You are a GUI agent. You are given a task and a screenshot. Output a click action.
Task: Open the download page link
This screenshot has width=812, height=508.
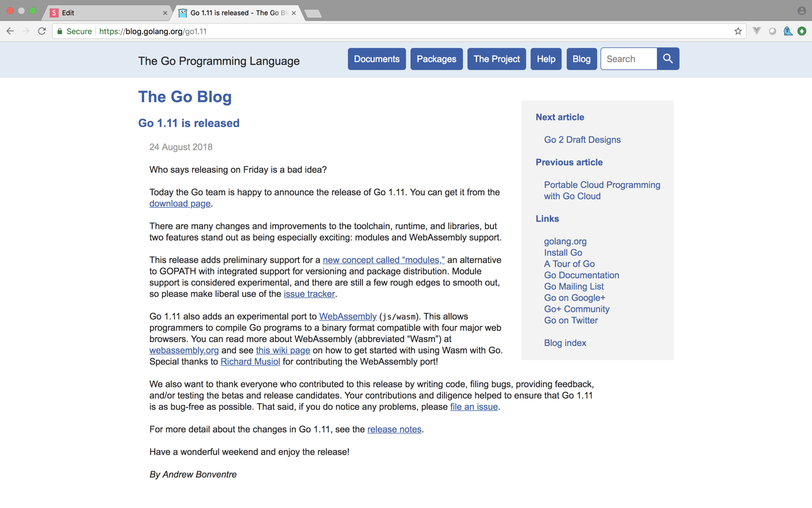180,204
